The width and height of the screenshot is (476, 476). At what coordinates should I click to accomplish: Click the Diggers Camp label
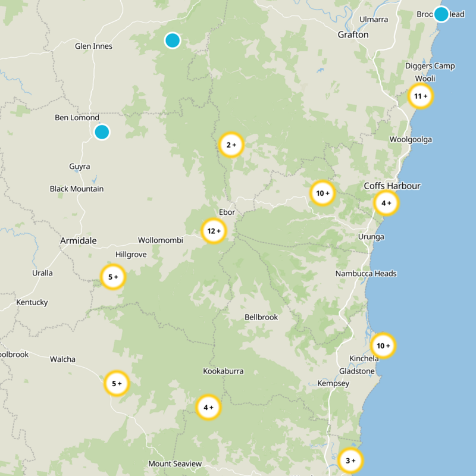coord(430,66)
